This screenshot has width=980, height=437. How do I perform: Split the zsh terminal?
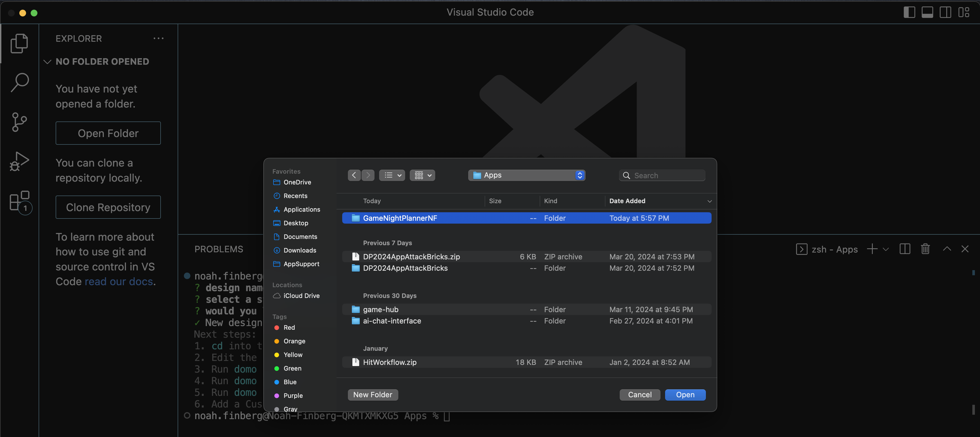pyautogui.click(x=905, y=249)
